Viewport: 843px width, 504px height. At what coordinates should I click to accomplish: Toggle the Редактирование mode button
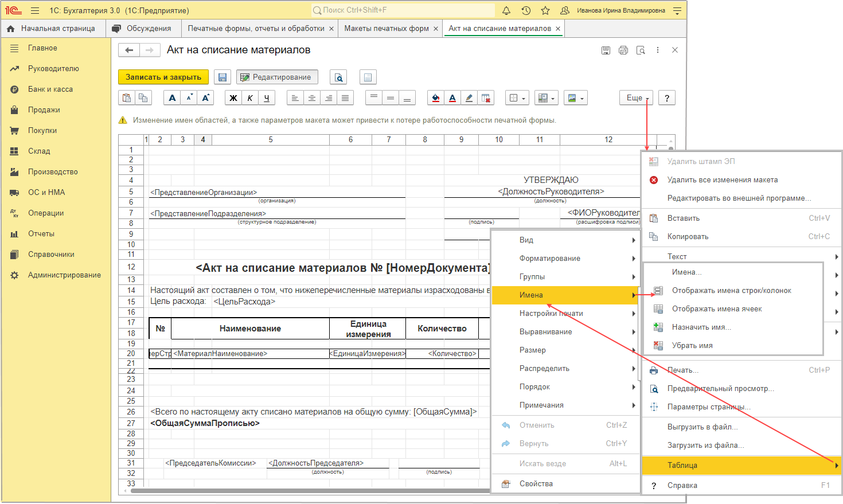(276, 77)
